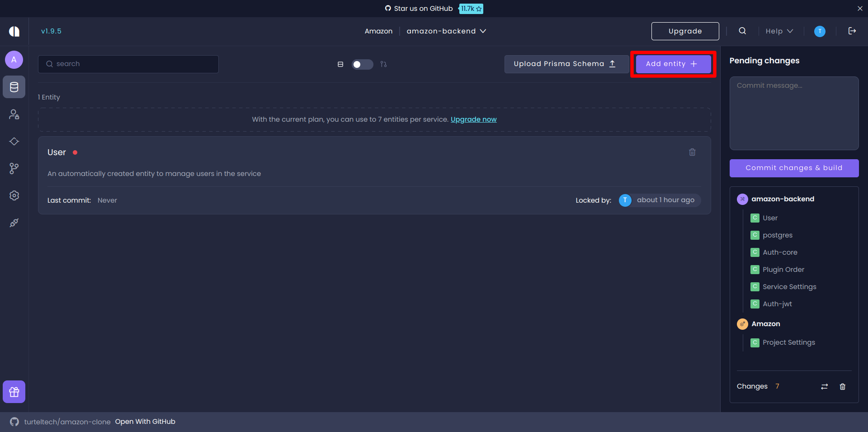This screenshot has height=432, width=868.
Task: Click the compare changes arrows icon
Action: pyautogui.click(x=824, y=386)
